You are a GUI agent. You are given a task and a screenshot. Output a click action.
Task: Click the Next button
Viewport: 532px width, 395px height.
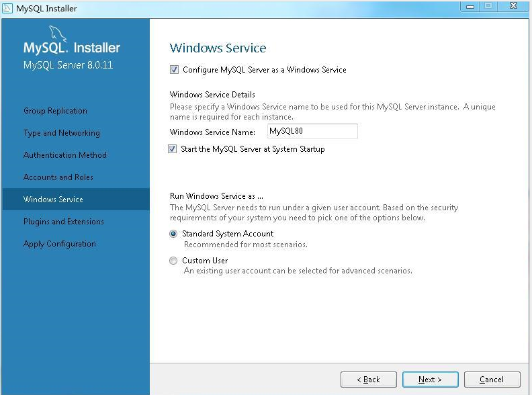pyautogui.click(x=430, y=380)
